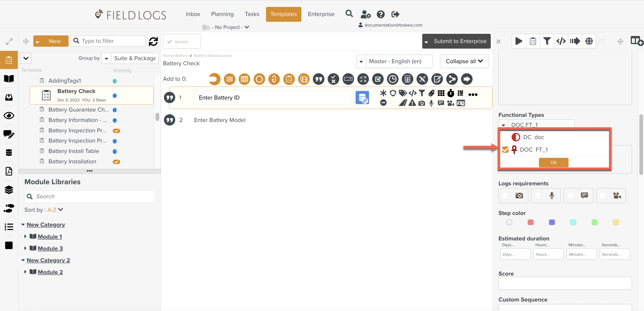Switch to the Planning tab

222,14
